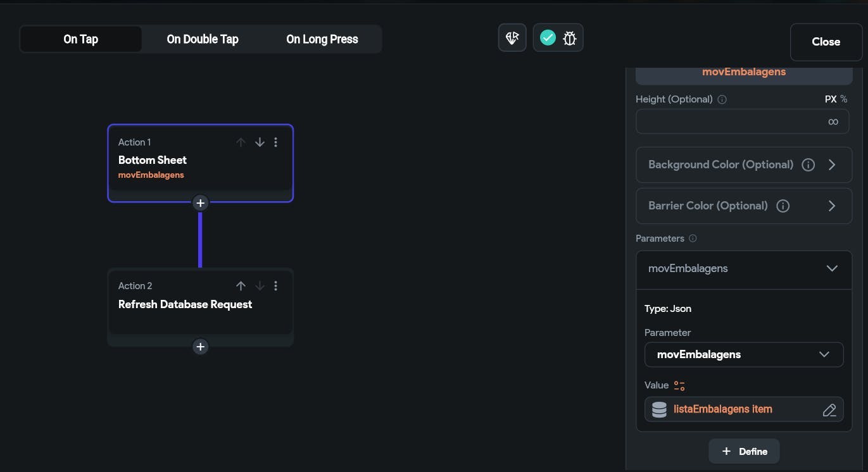The width and height of the screenshot is (868, 472).
Task: Collapse the movEmbalagens parameters section
Action: click(x=832, y=268)
